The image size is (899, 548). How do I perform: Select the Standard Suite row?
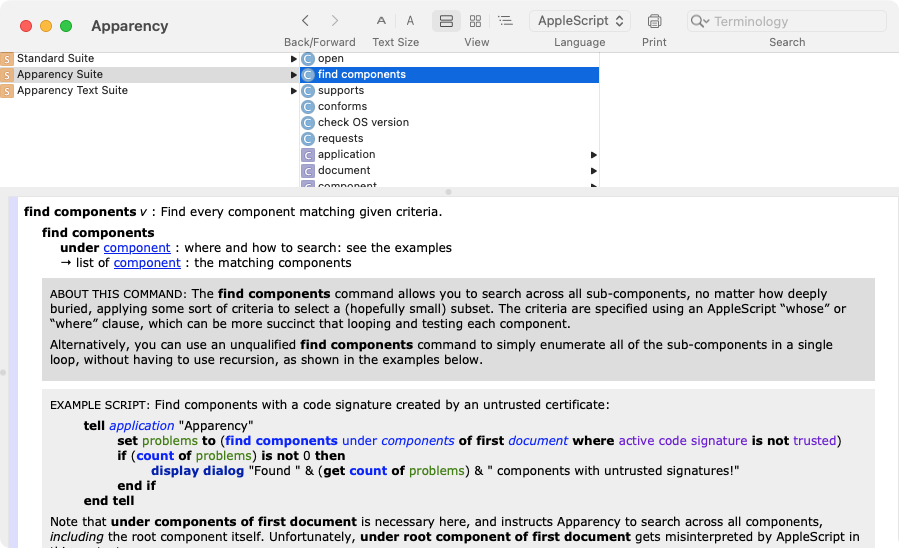[150, 58]
